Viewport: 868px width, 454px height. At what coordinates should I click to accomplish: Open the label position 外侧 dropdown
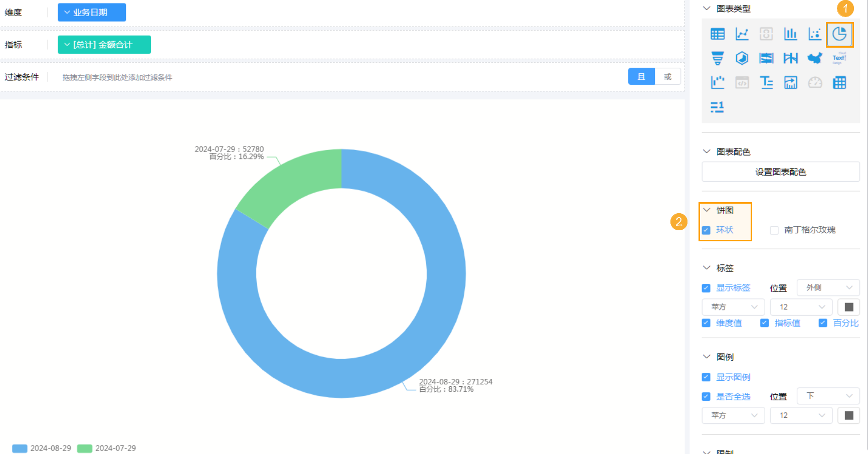pos(828,287)
